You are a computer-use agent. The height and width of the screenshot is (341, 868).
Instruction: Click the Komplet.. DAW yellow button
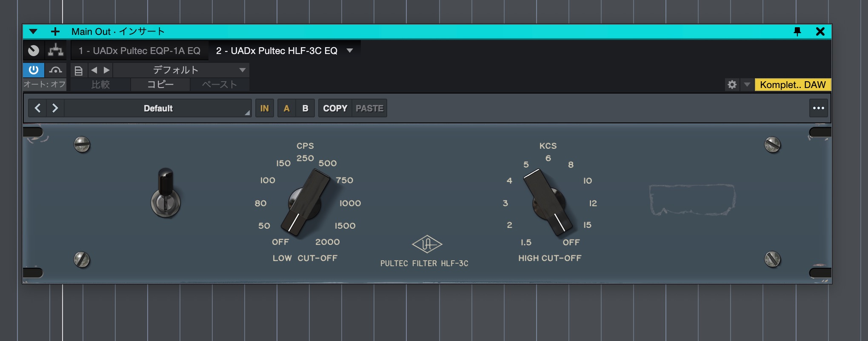793,85
